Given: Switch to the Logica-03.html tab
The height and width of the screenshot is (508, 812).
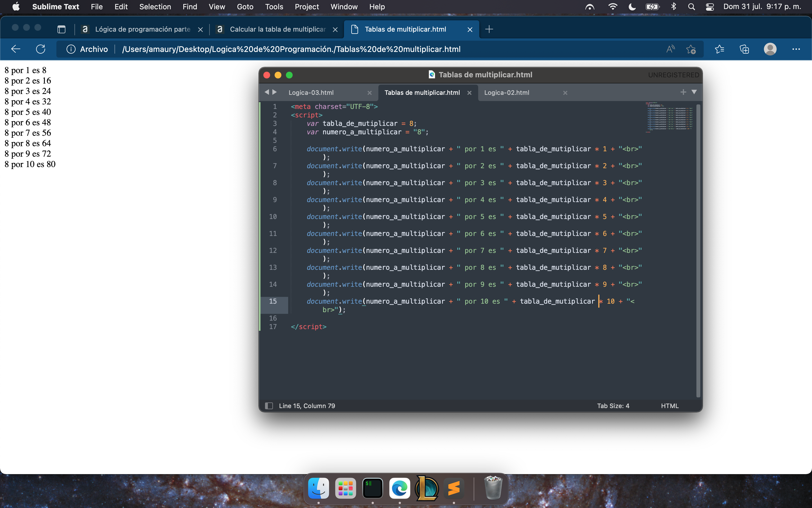Looking at the screenshot, I should [x=311, y=93].
